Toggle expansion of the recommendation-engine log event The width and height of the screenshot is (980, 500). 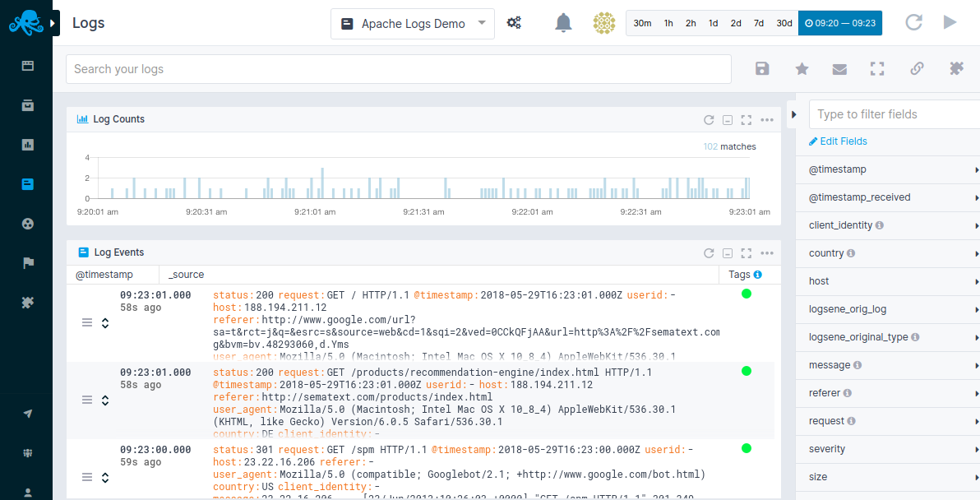pyautogui.click(x=105, y=400)
